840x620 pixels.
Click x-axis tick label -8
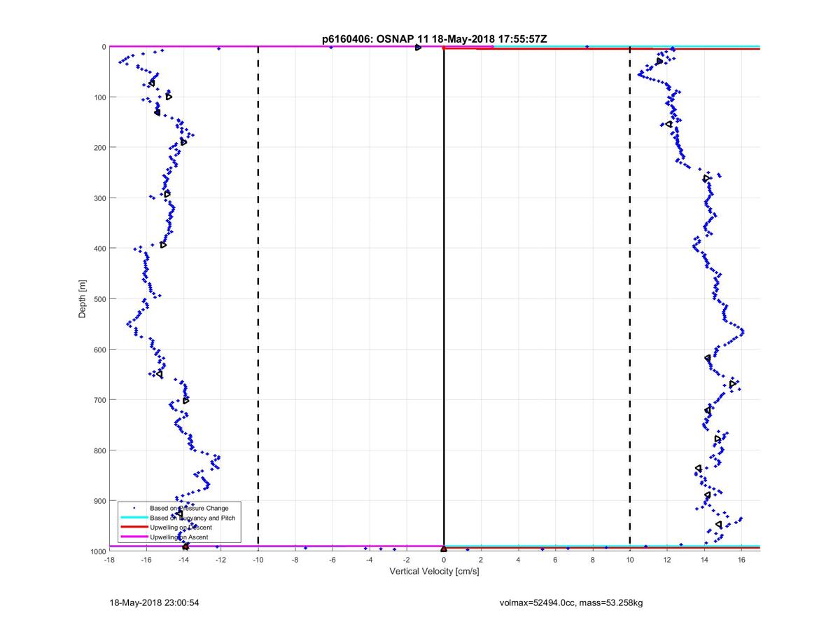point(295,560)
